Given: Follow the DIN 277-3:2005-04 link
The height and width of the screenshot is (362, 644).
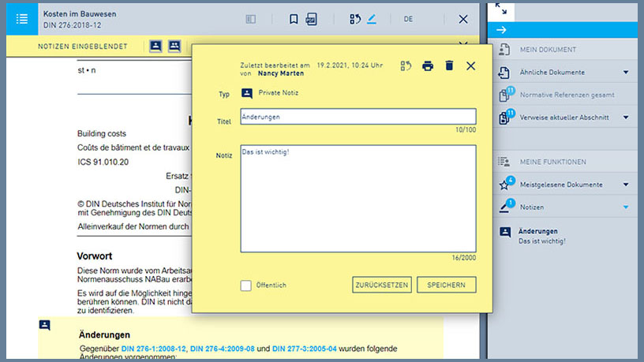Looking at the screenshot, I should coord(305,349).
